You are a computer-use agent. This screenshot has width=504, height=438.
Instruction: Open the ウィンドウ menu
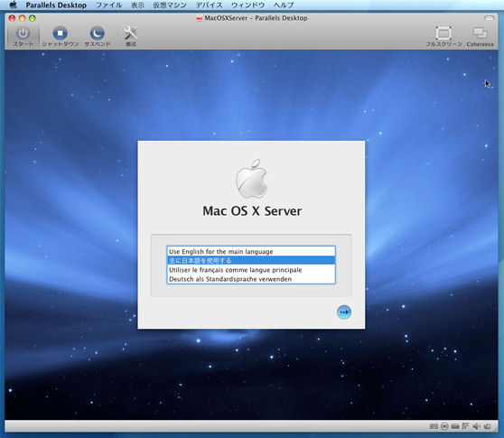coord(247,5)
